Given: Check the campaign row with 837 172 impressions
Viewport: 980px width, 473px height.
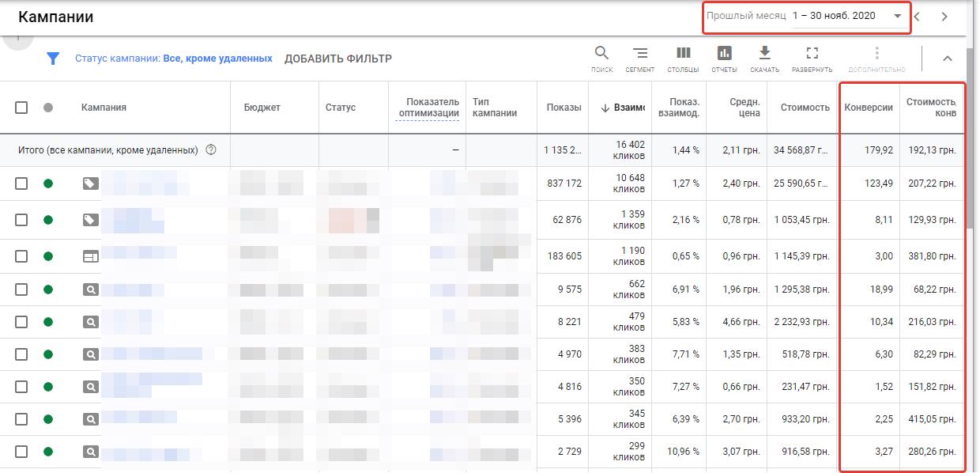Looking at the screenshot, I should pos(21,184).
